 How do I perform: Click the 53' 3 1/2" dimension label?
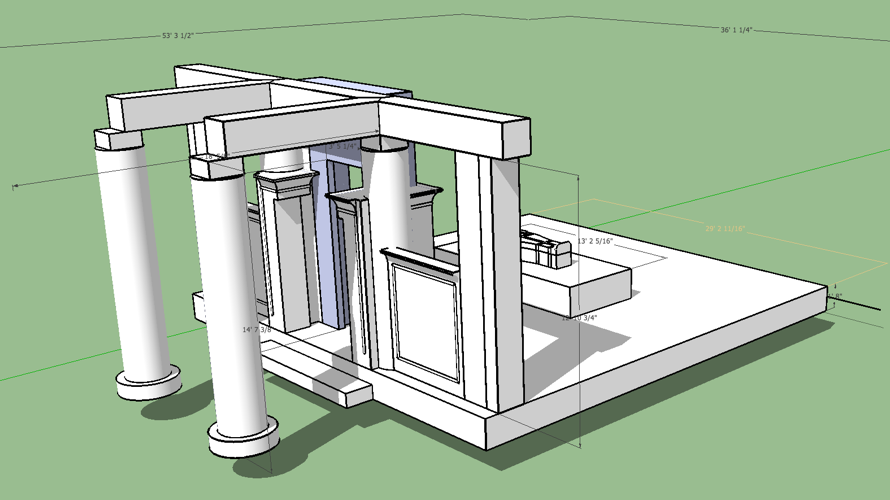[x=177, y=35]
